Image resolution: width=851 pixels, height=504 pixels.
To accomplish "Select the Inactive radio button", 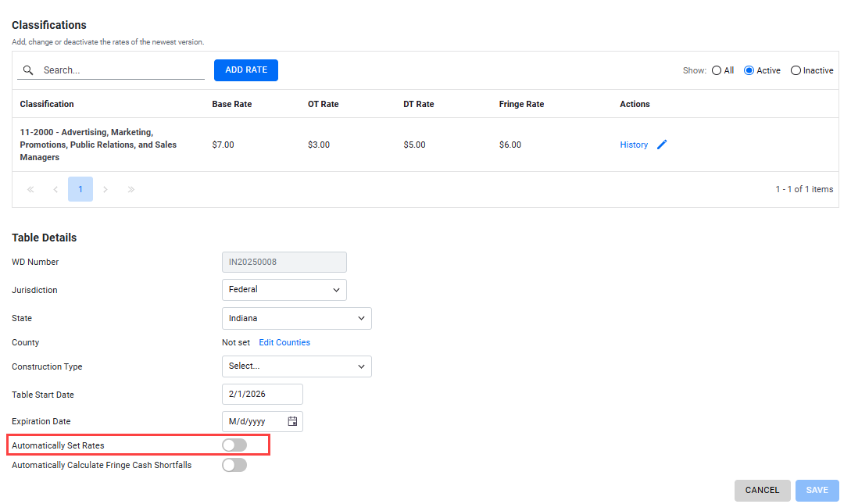I will pos(796,70).
